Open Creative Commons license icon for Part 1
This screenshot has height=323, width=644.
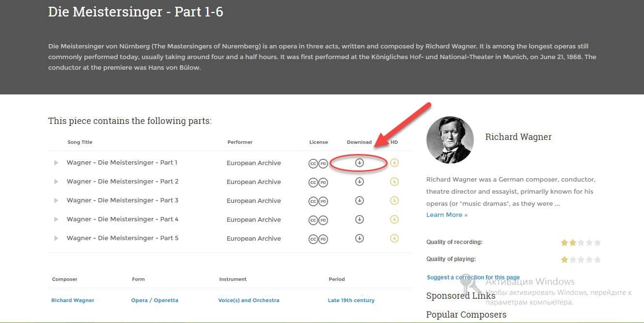[313, 164]
